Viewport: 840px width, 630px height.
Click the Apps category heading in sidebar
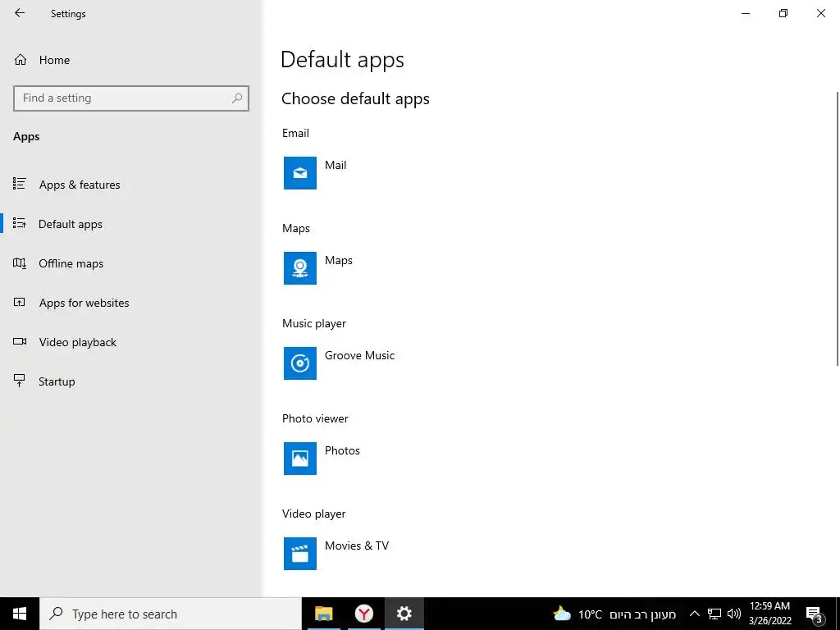[26, 137]
